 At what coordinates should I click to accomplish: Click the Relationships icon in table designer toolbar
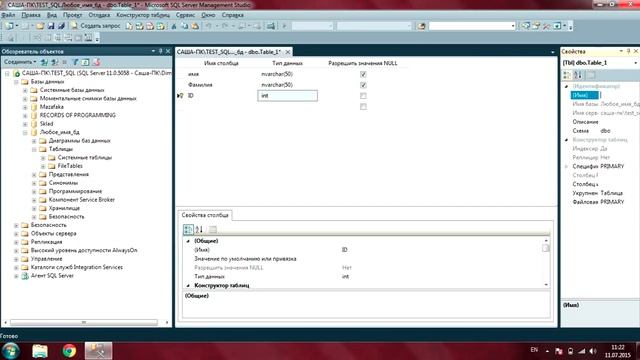pos(37,38)
